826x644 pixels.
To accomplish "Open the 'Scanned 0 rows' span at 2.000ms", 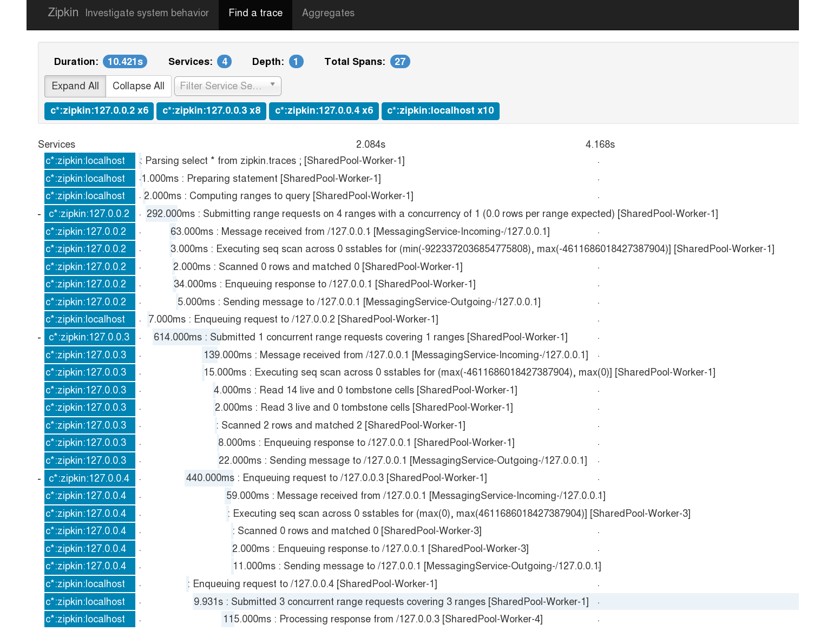I will click(x=318, y=267).
